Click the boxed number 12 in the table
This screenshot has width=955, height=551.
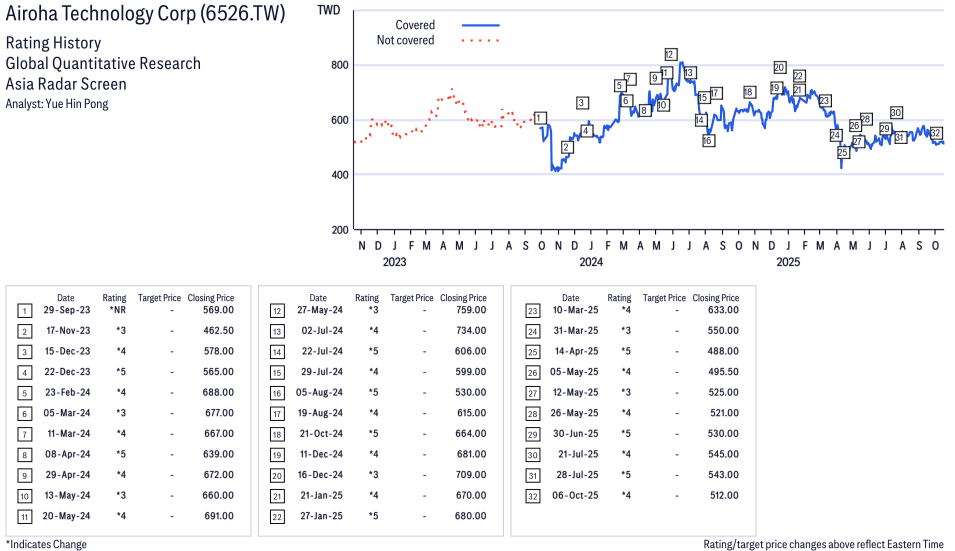276,310
